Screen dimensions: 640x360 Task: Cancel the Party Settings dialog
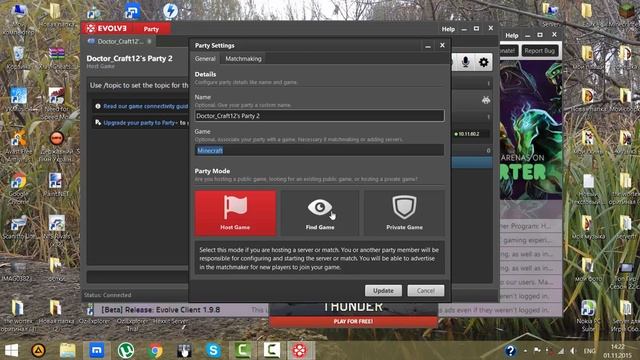click(x=426, y=291)
